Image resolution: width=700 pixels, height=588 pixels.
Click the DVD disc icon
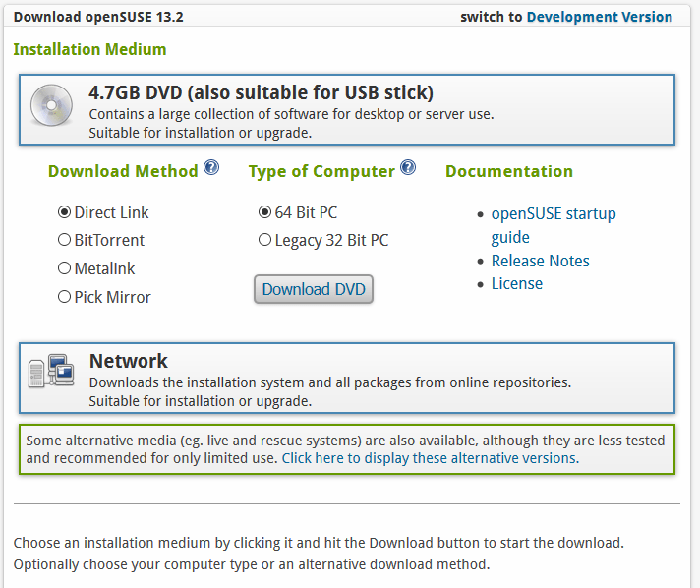pyautogui.click(x=51, y=105)
